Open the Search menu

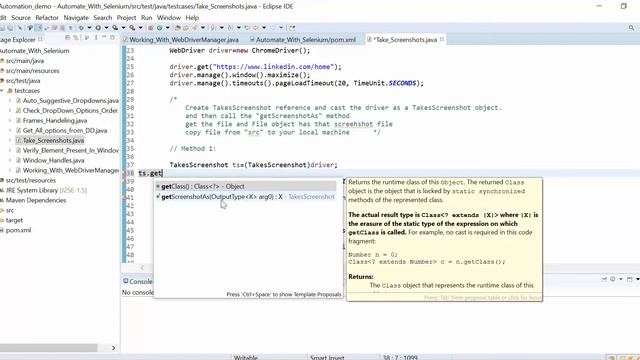point(102,18)
